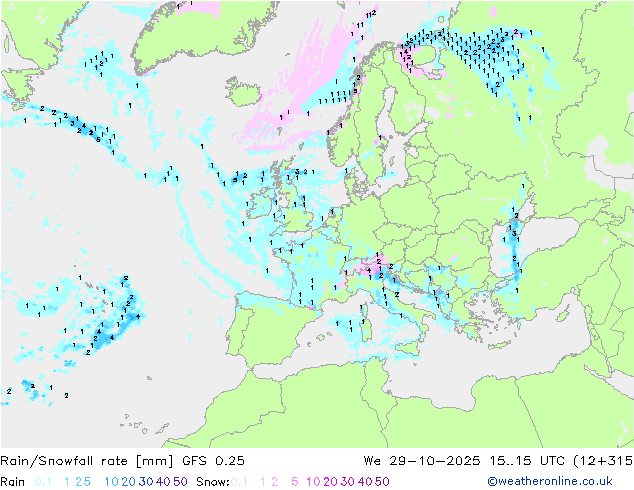Open the weatheronline.co.uk copyright link
The image size is (634, 490).
pyautogui.click(x=550, y=481)
